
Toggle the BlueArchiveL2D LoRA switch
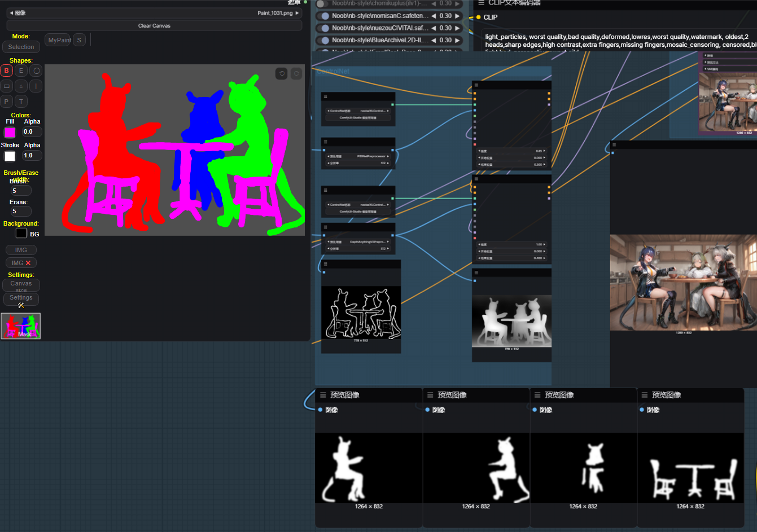323,41
